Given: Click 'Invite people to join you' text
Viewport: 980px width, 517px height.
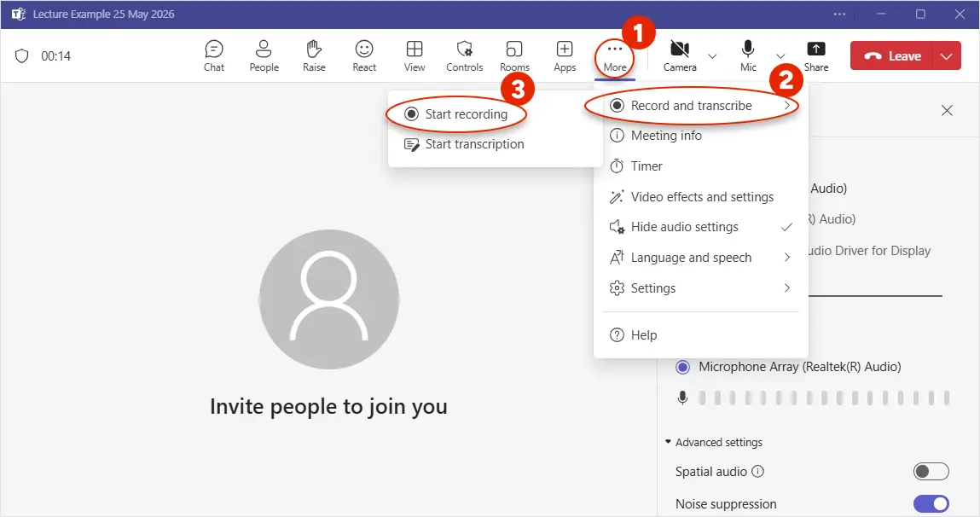Looking at the screenshot, I should (328, 406).
